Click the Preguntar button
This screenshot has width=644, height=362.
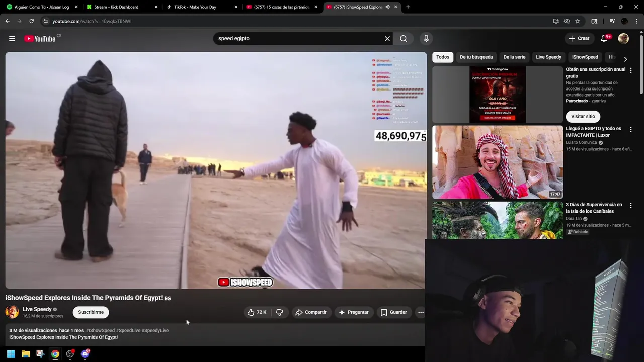tap(354, 312)
